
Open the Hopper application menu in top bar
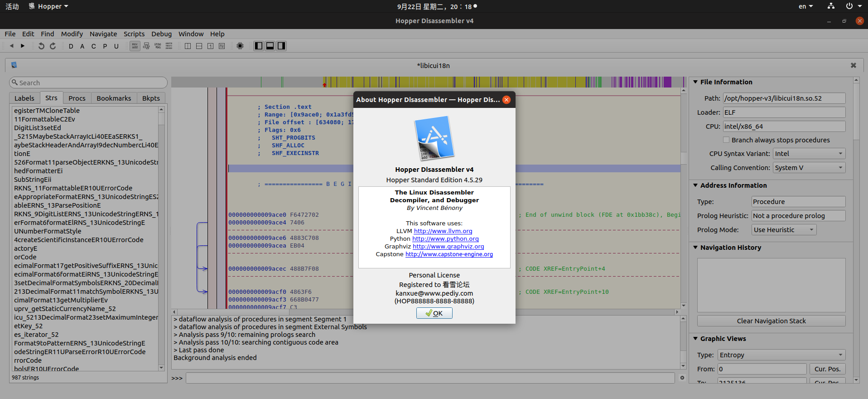coord(48,6)
